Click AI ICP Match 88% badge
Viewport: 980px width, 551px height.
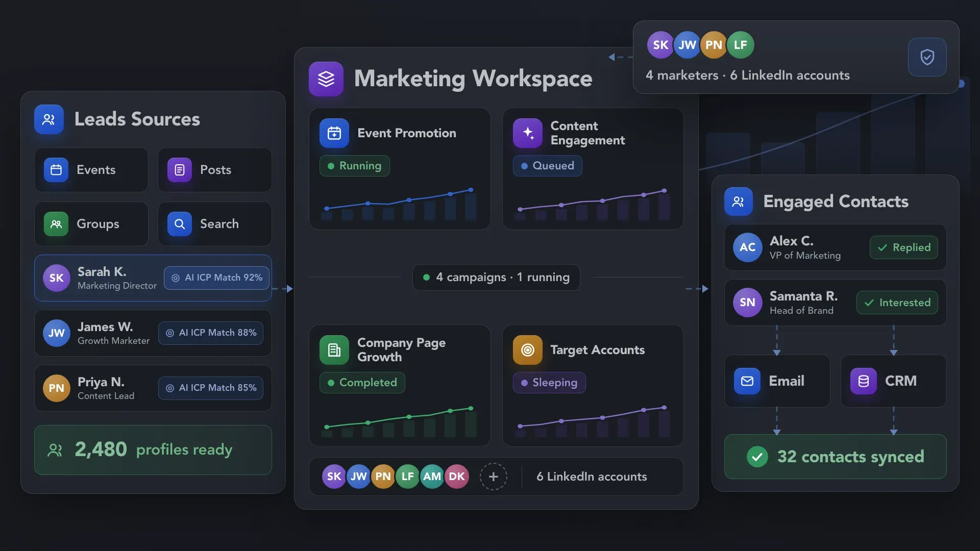click(211, 333)
